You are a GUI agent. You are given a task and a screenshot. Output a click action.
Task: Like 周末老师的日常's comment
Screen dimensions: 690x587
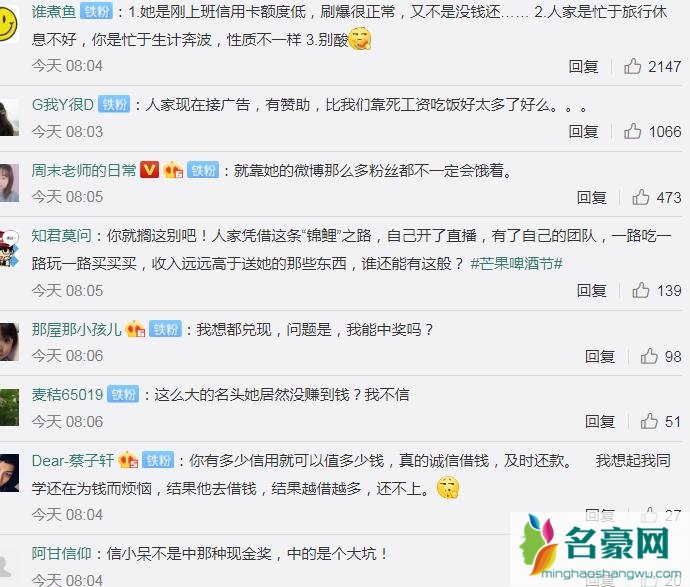coord(641,197)
